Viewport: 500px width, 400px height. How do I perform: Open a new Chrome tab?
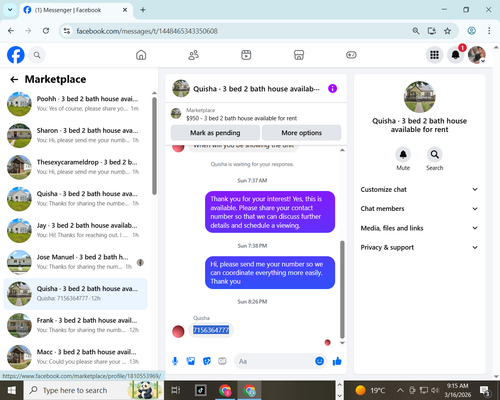tap(143, 10)
